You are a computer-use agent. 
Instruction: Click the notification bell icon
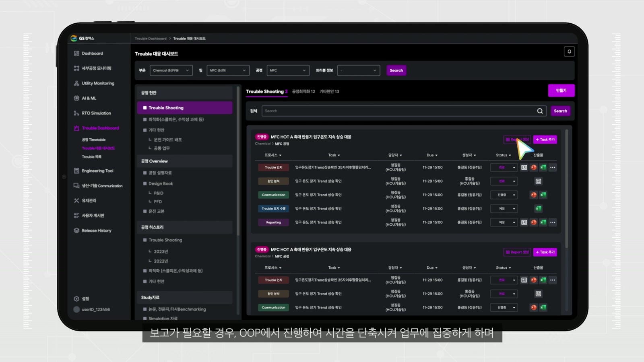(x=569, y=51)
